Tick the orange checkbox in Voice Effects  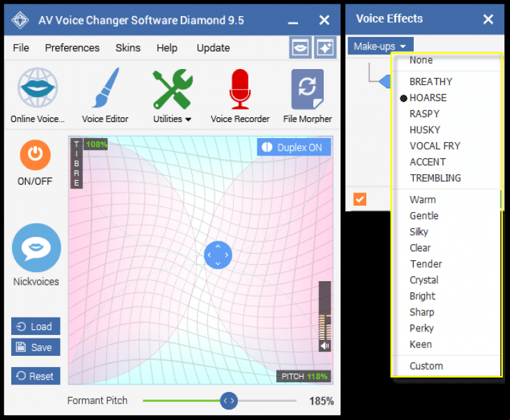pyautogui.click(x=360, y=199)
